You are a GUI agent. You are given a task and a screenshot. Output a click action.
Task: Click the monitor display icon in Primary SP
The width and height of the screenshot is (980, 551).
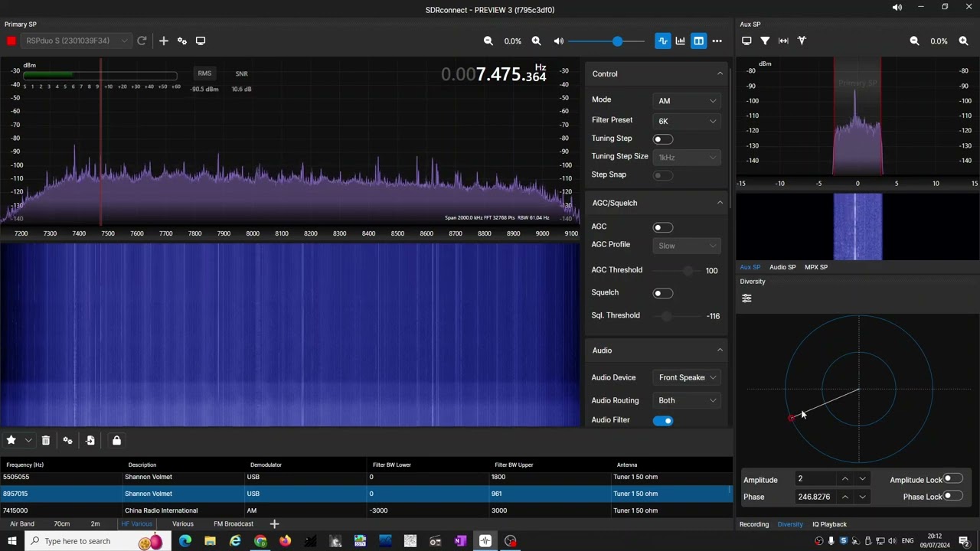tap(201, 41)
